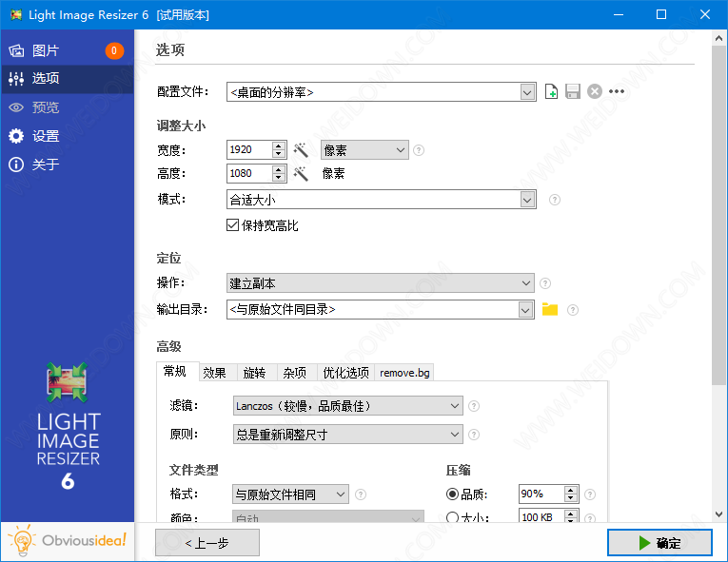Click the delete profile X icon
The image size is (728, 562).
tap(595, 91)
